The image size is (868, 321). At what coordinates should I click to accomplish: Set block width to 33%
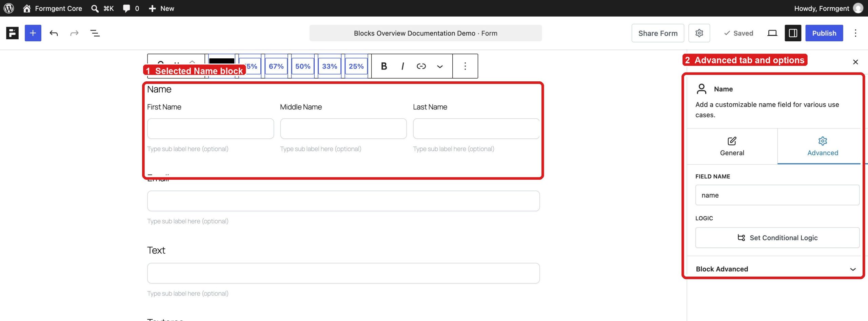click(330, 66)
